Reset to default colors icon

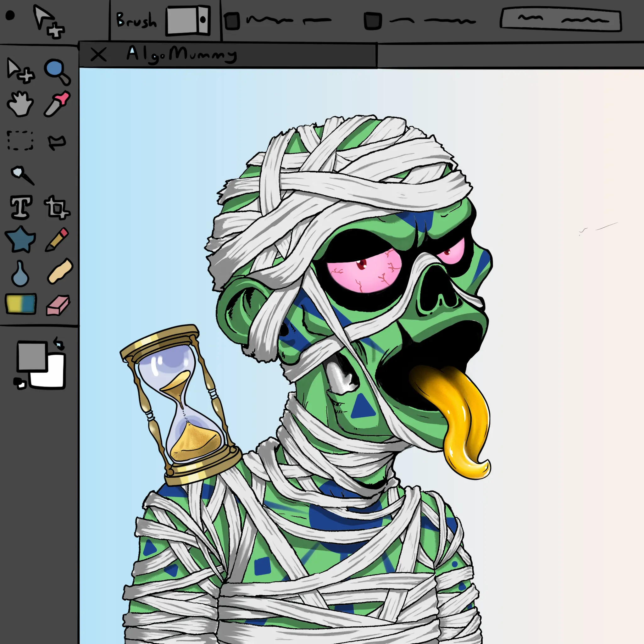[x=20, y=383]
